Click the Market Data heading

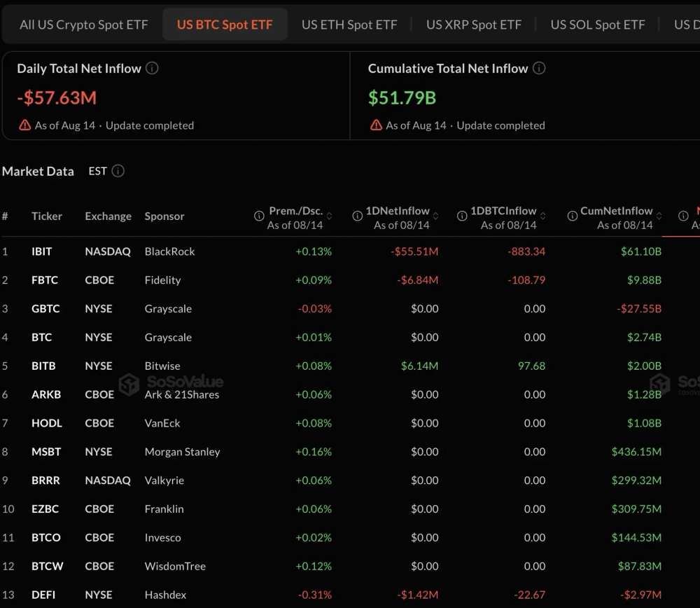click(x=38, y=171)
